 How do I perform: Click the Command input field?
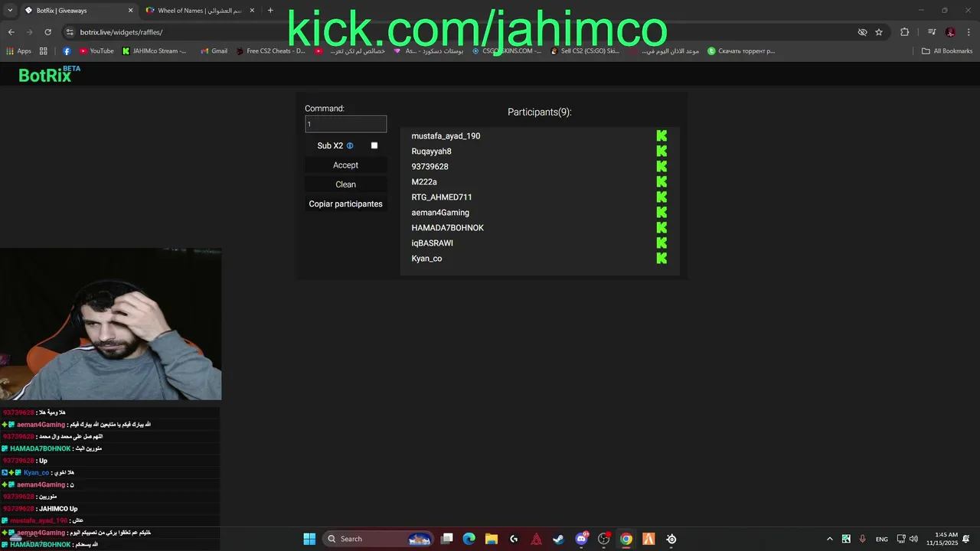click(345, 124)
